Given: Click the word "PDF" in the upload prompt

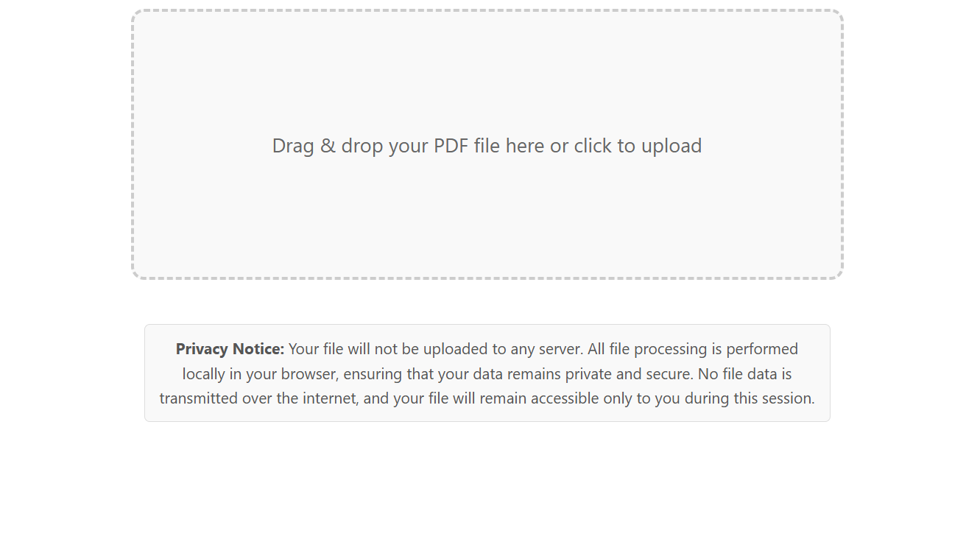Looking at the screenshot, I should point(451,146).
